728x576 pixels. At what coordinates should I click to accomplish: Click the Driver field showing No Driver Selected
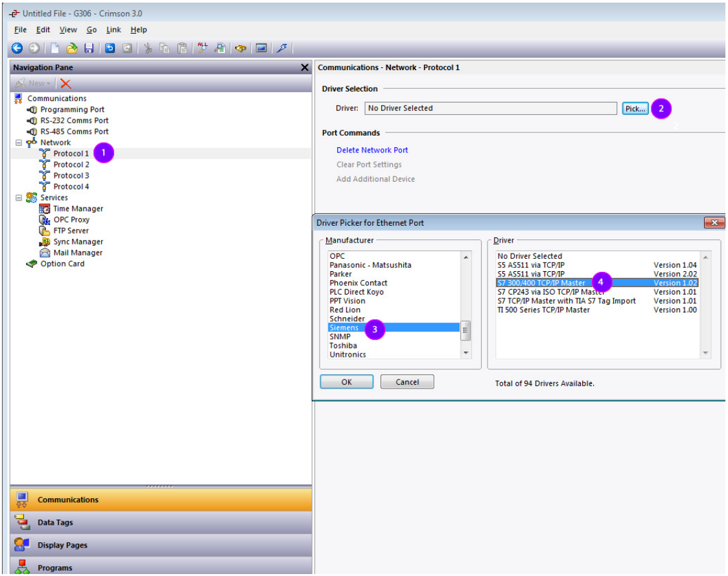click(x=491, y=108)
